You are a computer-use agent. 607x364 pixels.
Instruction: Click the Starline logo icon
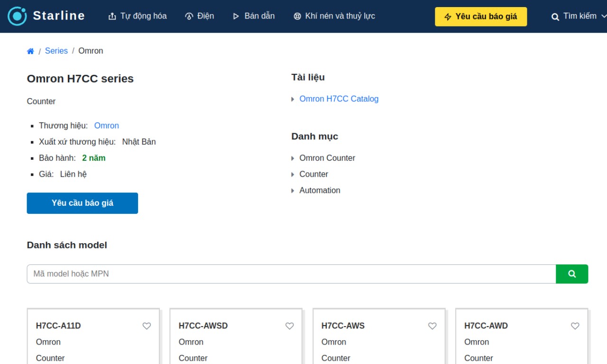18,16
